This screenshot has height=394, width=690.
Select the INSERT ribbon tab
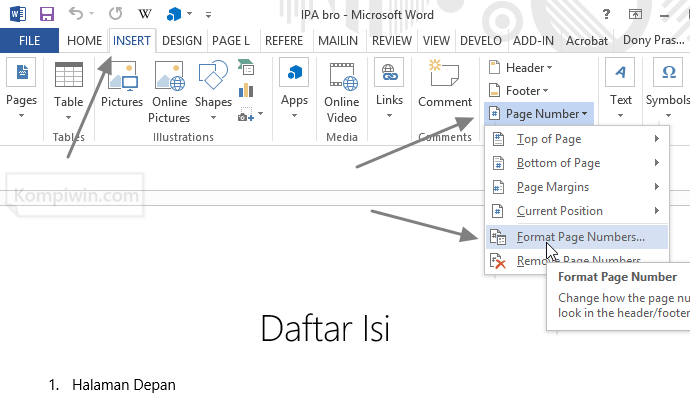coord(132,41)
